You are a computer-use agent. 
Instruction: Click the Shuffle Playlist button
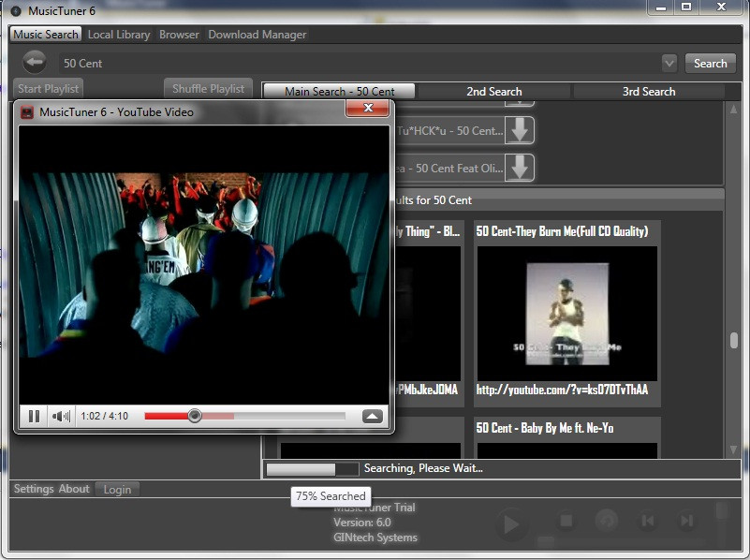(x=208, y=88)
